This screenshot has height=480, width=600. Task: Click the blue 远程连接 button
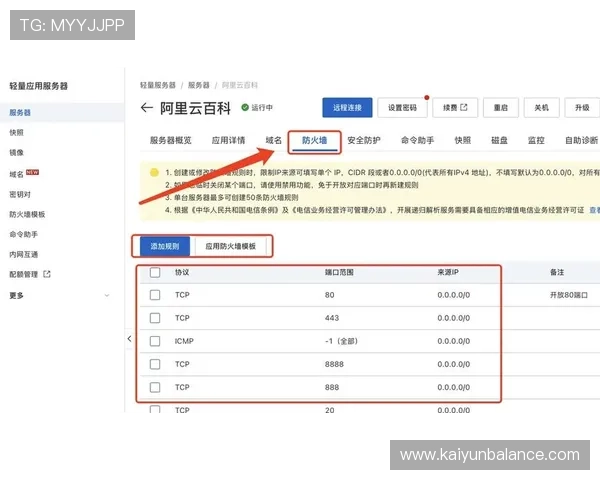point(347,108)
